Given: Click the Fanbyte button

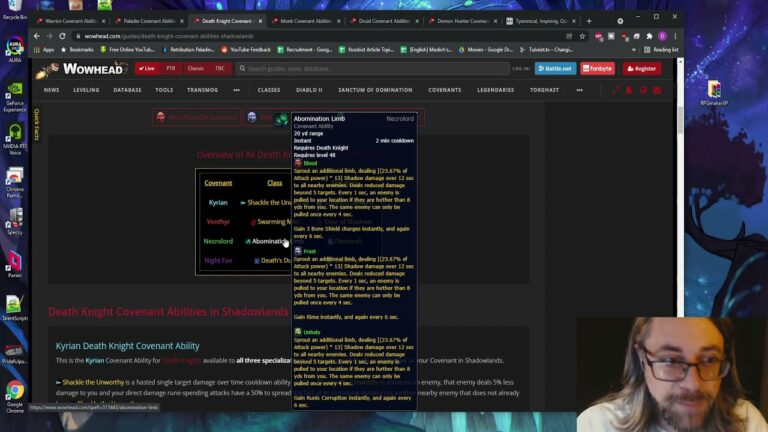Looking at the screenshot, I should pyautogui.click(x=598, y=69).
